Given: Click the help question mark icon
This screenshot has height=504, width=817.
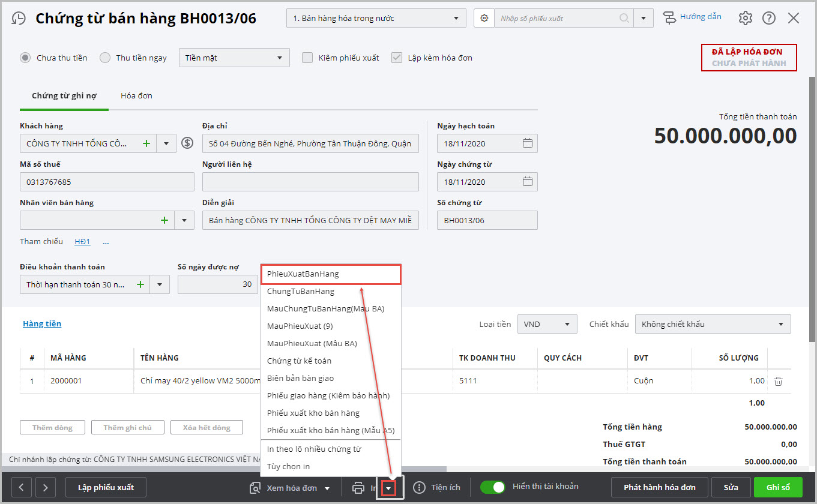Looking at the screenshot, I should click(x=769, y=18).
